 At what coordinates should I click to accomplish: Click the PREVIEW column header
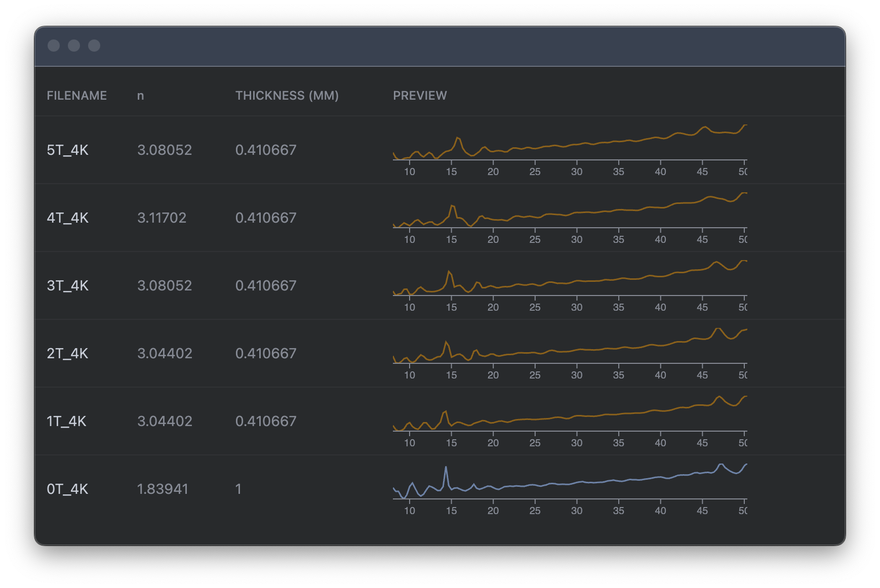coord(420,96)
